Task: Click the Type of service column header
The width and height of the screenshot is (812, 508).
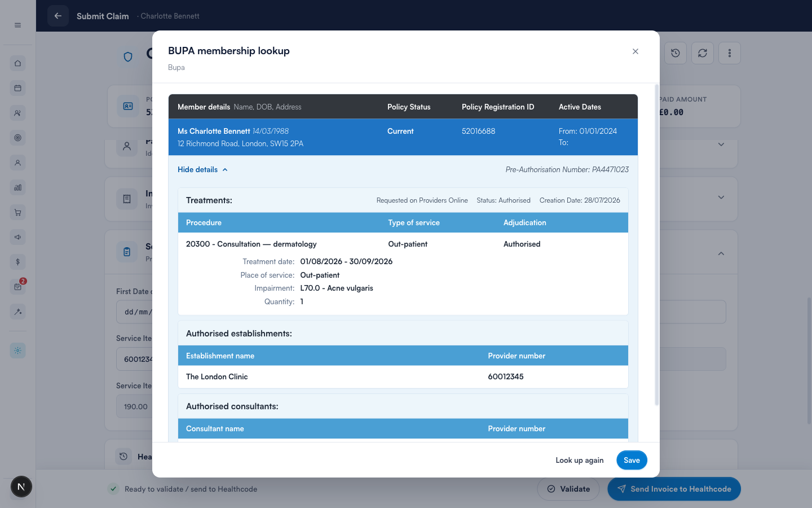Action: click(414, 222)
